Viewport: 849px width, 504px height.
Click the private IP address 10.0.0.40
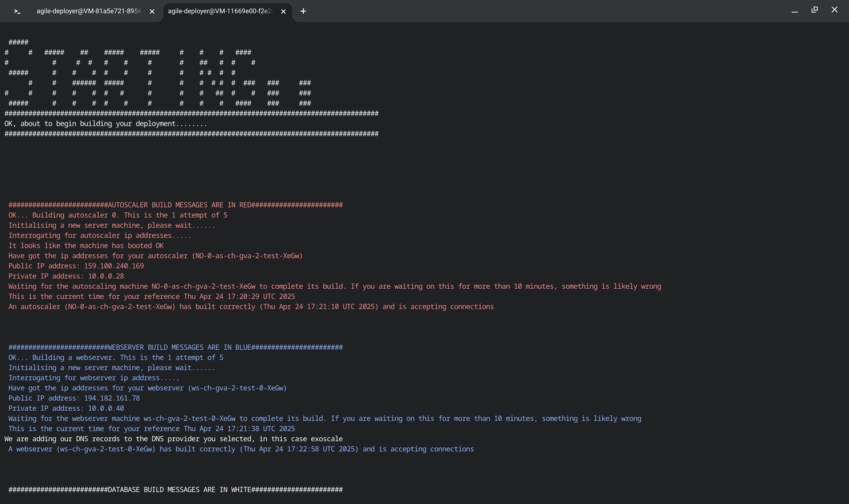point(106,409)
